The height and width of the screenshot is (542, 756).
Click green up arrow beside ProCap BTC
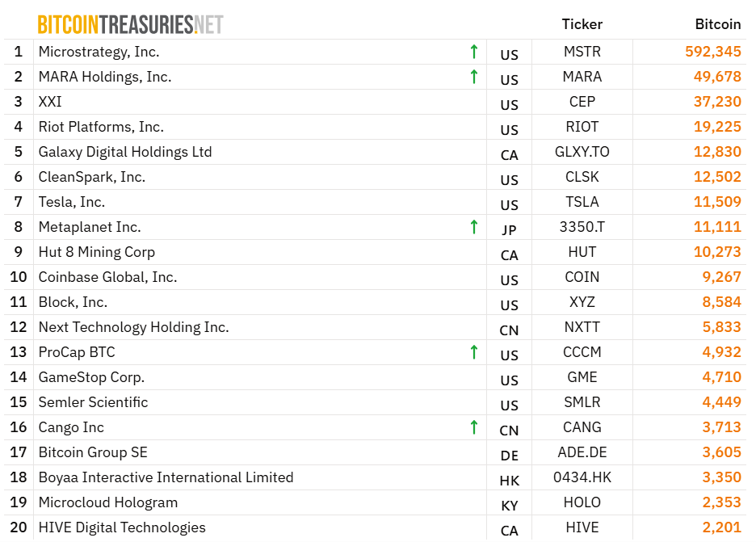point(474,353)
